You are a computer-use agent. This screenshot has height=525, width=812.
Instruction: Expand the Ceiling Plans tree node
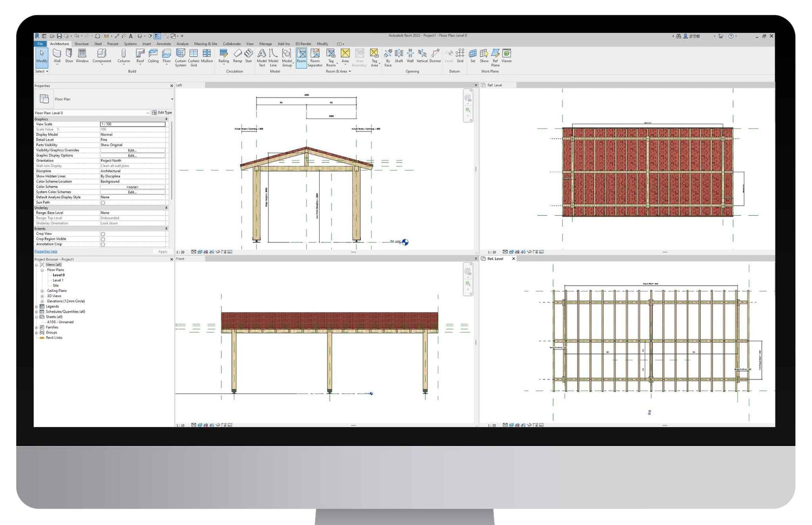(42, 291)
